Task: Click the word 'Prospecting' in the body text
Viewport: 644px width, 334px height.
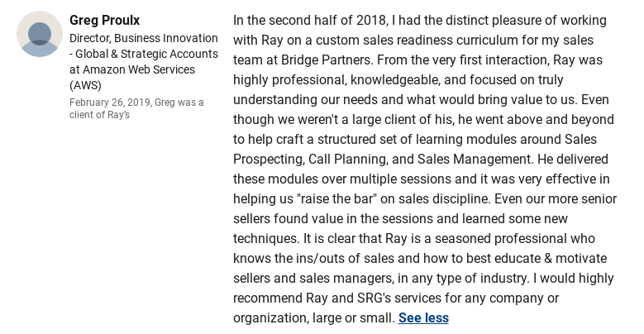Action: 269,160
